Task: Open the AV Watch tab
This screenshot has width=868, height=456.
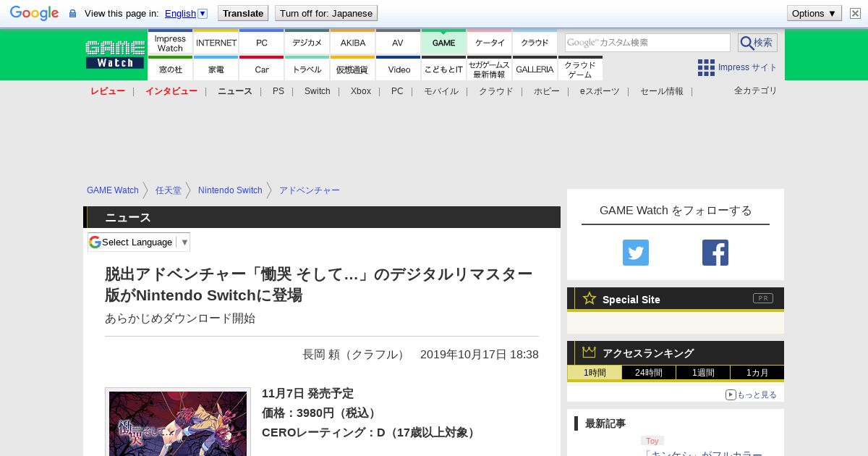Action: (398, 43)
